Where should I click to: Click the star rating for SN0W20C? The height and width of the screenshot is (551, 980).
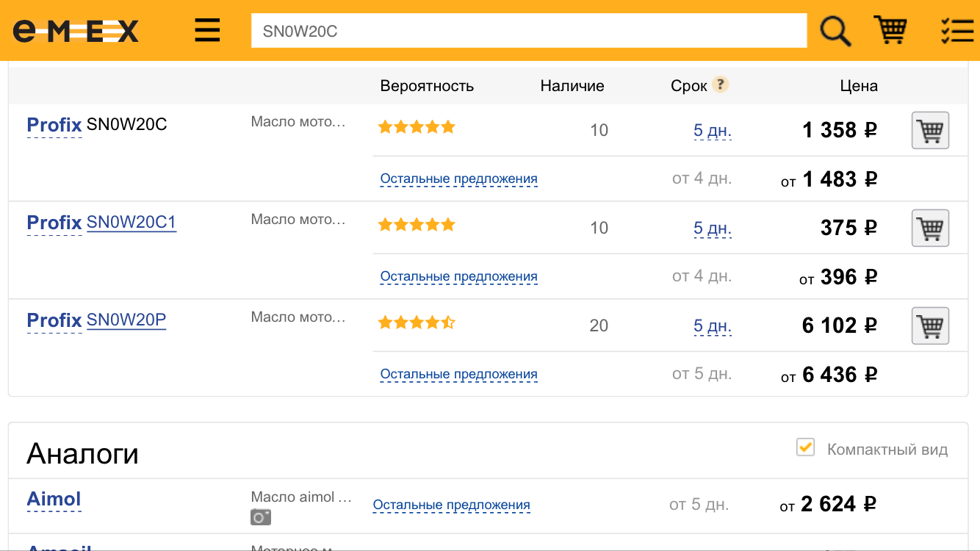417,127
